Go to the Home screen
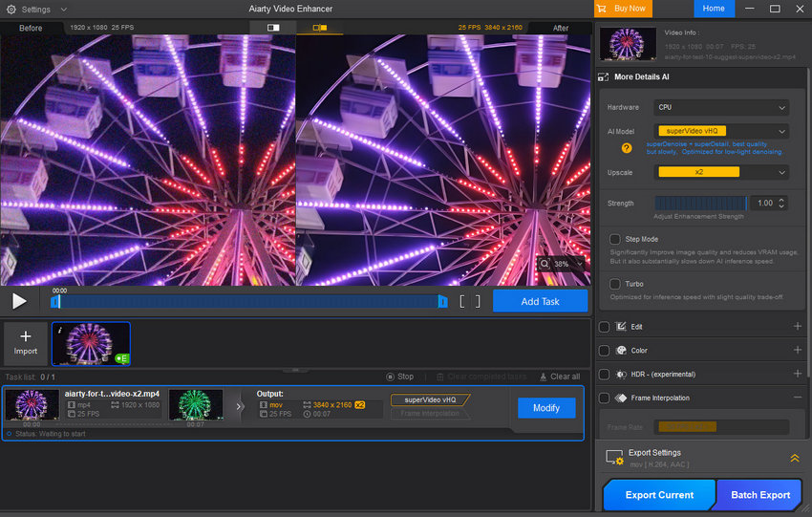 [714, 9]
